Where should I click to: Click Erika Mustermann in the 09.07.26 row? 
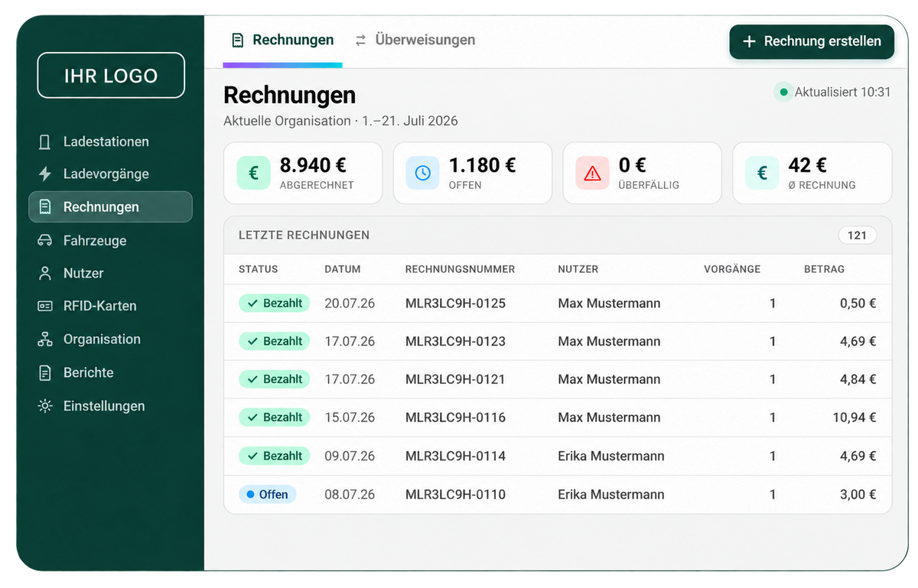tap(611, 456)
